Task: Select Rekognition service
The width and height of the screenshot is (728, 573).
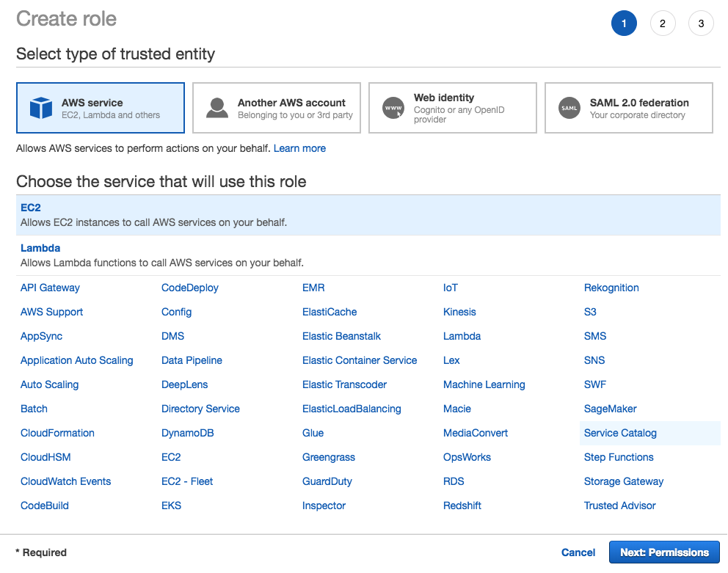Action: click(x=611, y=288)
